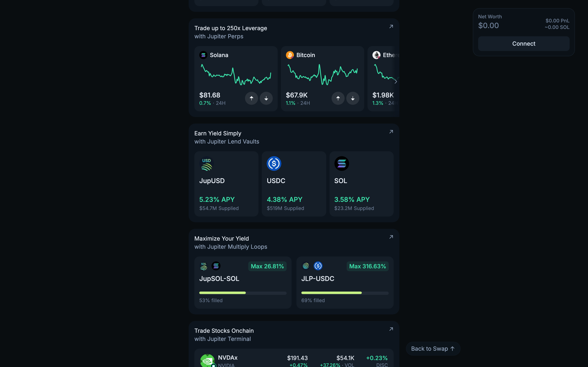This screenshot has height=367, width=588.
Task: Click the Connect wallet button
Action: pyautogui.click(x=524, y=44)
